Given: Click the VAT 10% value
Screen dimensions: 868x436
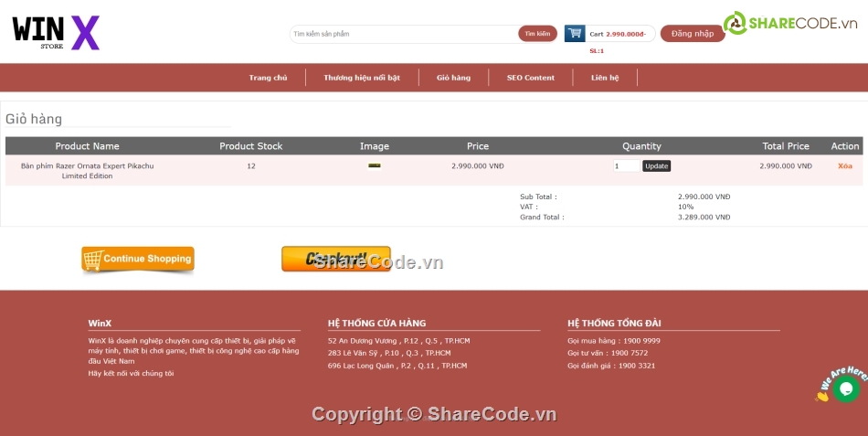Looking at the screenshot, I should point(685,207).
